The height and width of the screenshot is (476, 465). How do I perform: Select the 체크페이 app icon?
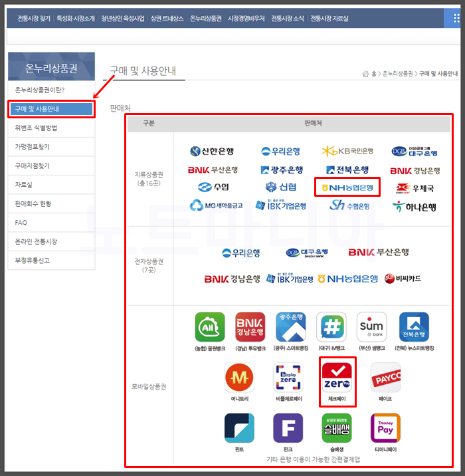(x=337, y=378)
